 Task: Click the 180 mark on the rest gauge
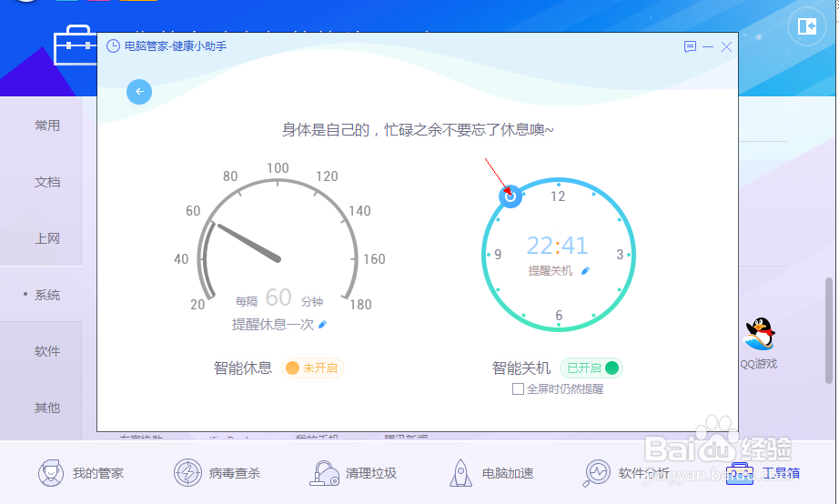(360, 305)
